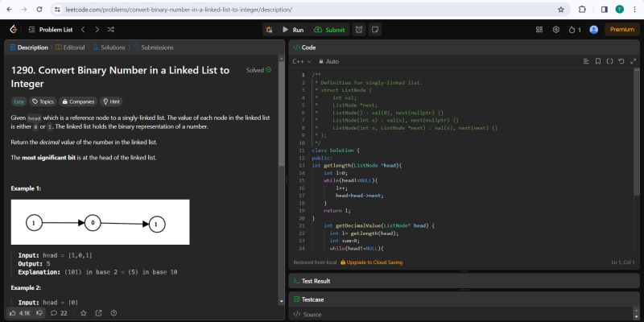
Task: Open the layout manager icon
Action: [x=539, y=30]
